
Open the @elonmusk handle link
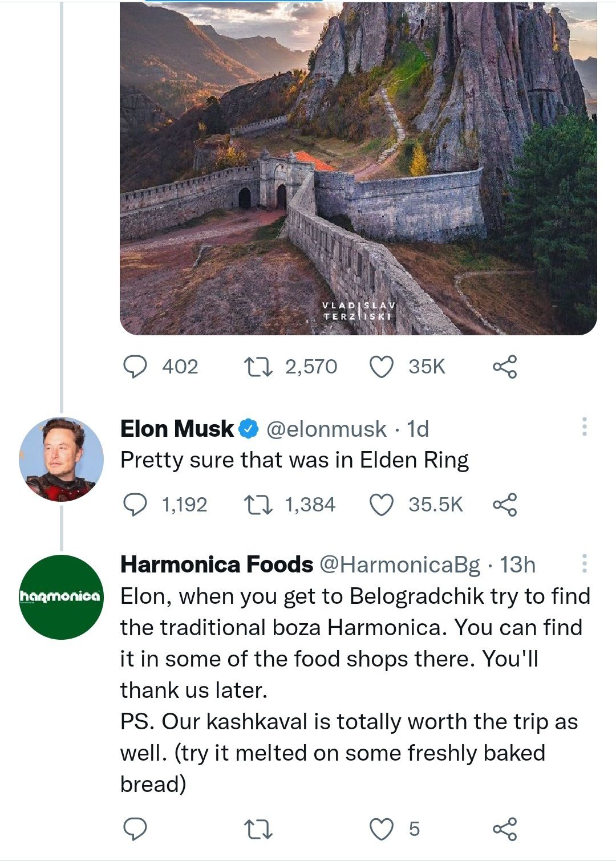[326, 429]
